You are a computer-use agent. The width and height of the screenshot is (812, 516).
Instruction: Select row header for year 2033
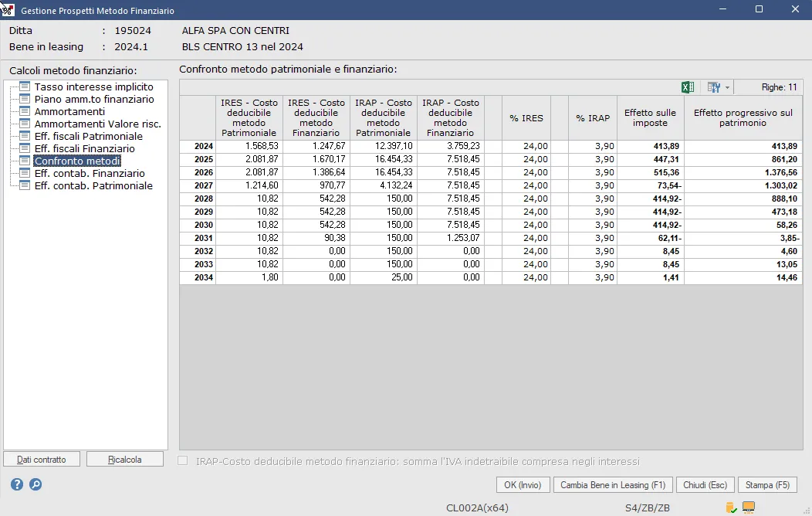tap(198, 264)
